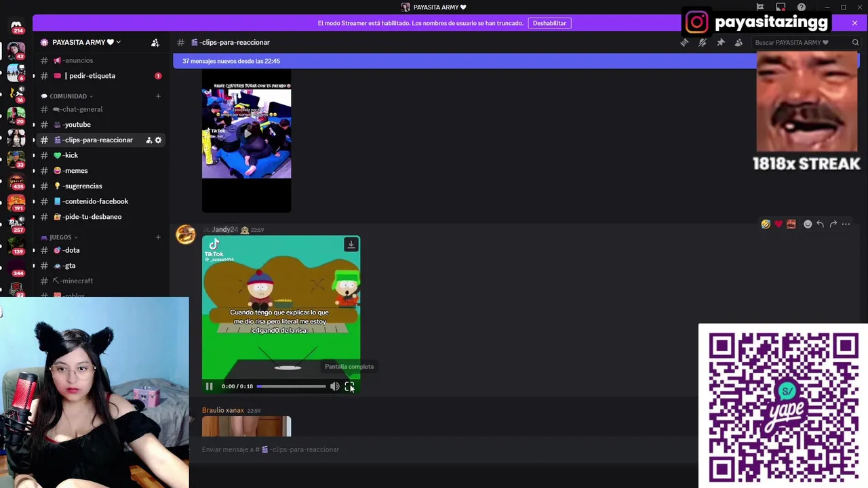Go to sugerencias channel
Screen dimensions: 868x488
point(100,186)
